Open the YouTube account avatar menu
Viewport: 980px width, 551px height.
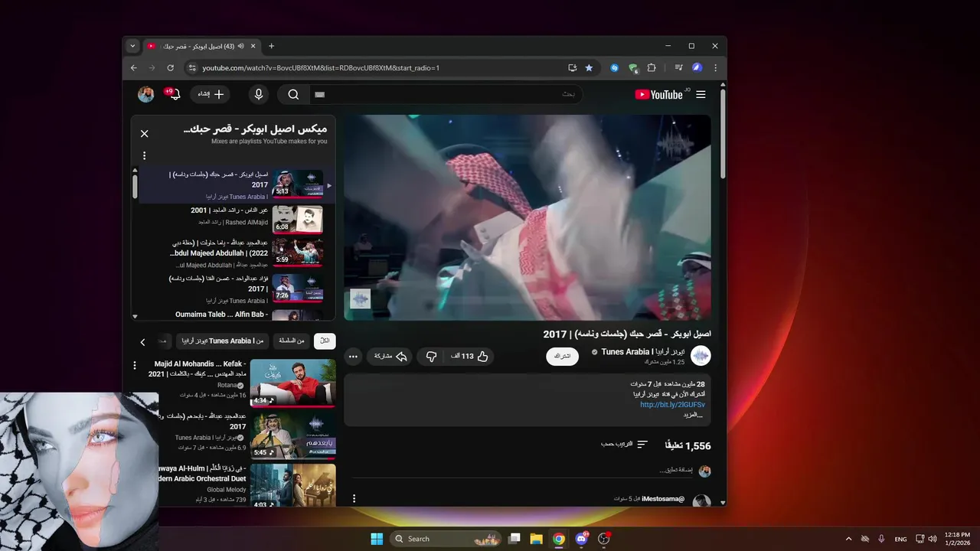click(145, 94)
